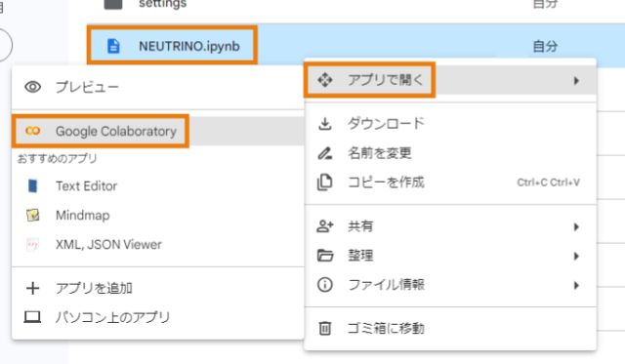This screenshot has height=364, width=625.
Task: Click the preview eye icon
Action: [32, 87]
